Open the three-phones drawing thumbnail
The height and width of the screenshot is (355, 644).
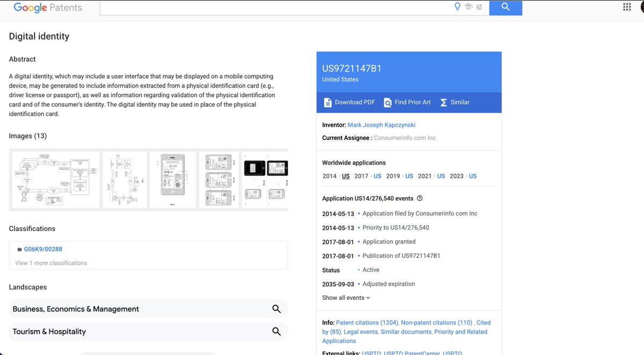click(x=218, y=180)
